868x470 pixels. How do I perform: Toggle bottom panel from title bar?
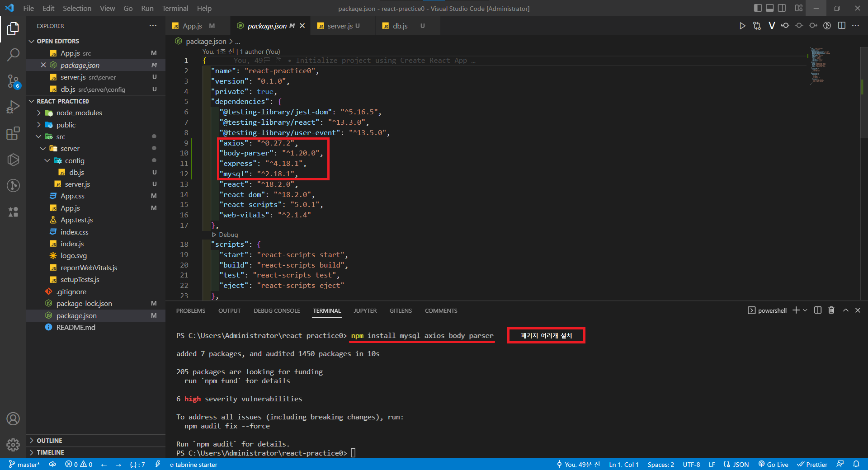point(770,8)
